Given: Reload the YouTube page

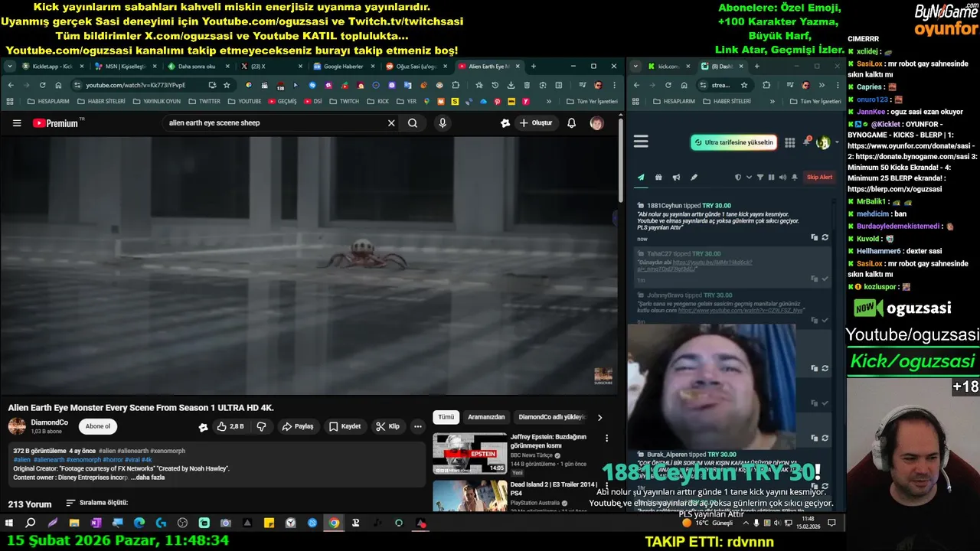Looking at the screenshot, I should pos(42,85).
